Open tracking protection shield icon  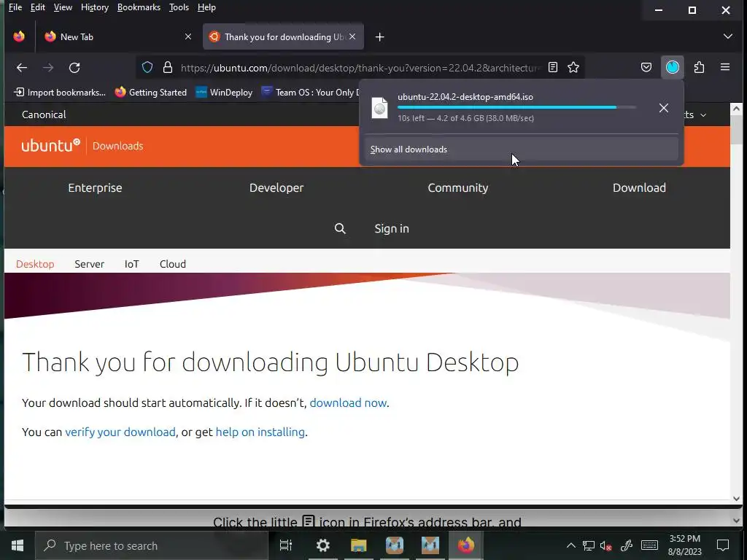coord(147,68)
